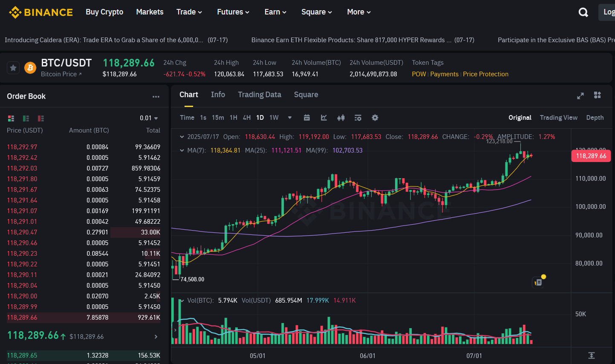Click the Payments token tag

445,74
